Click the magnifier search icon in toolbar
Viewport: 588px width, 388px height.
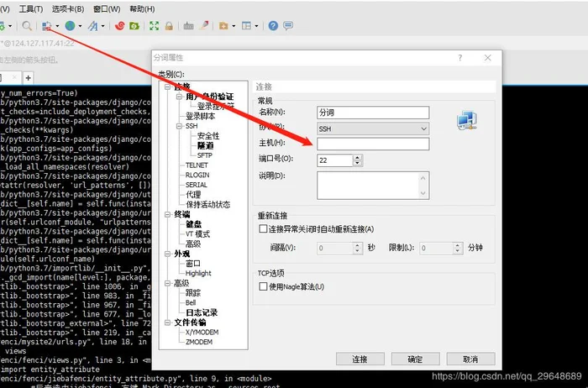click(x=28, y=26)
